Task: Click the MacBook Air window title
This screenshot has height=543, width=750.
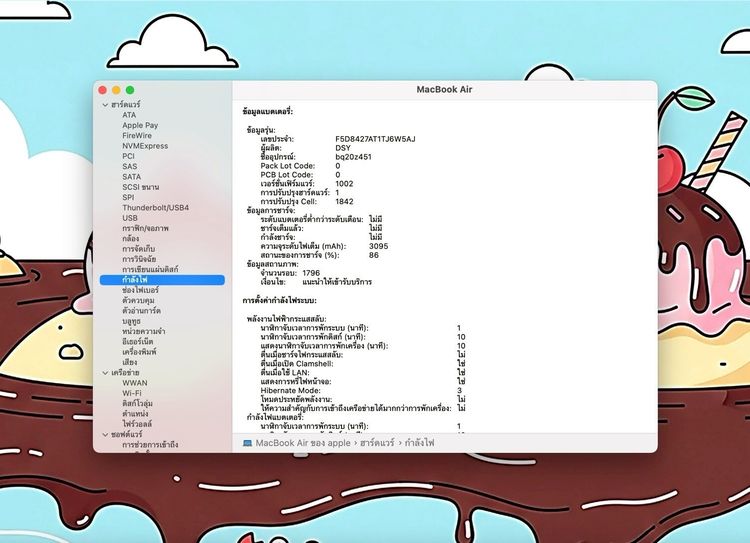Action: click(x=444, y=90)
